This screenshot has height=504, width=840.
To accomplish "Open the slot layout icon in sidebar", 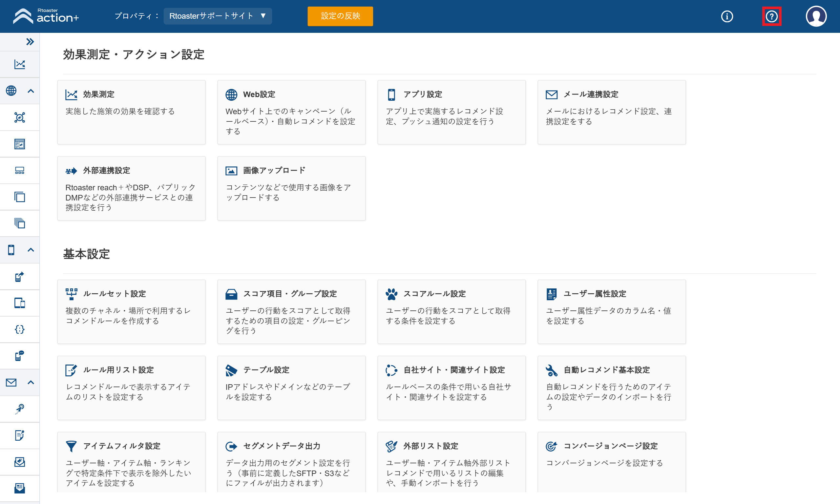I will (x=20, y=171).
